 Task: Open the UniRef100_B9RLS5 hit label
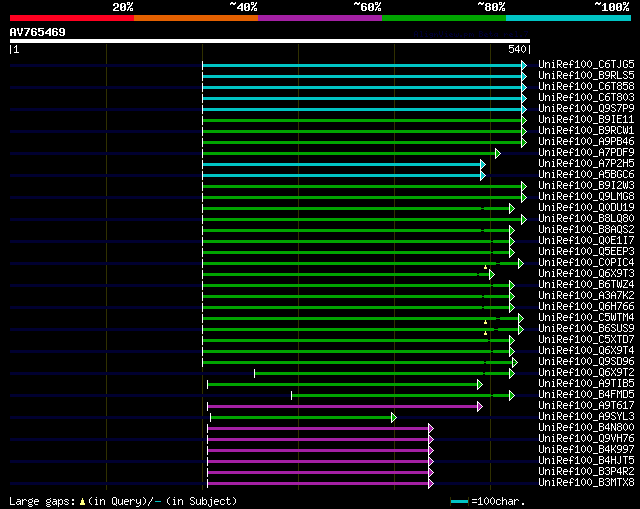point(586,76)
